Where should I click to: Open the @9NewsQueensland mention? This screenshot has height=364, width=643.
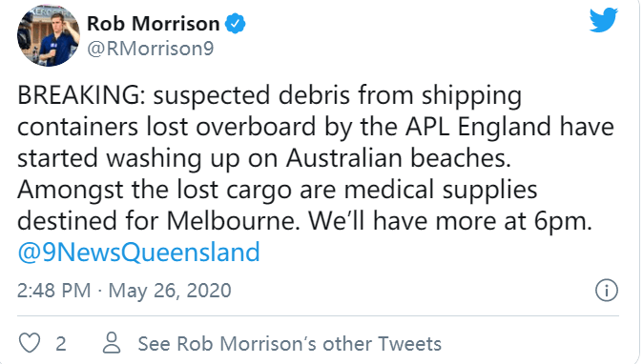(x=138, y=252)
